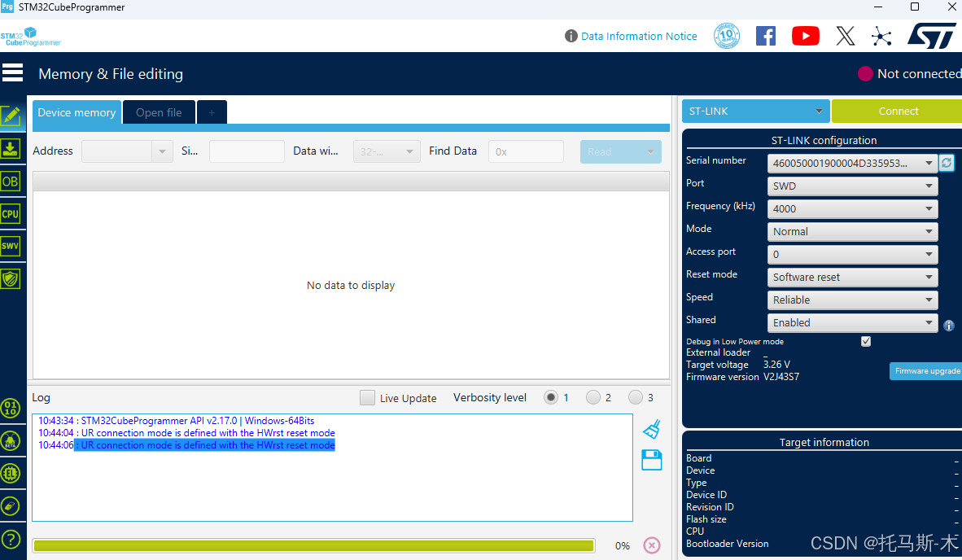Open the hamburger main menu
962x560 pixels.
click(12, 73)
